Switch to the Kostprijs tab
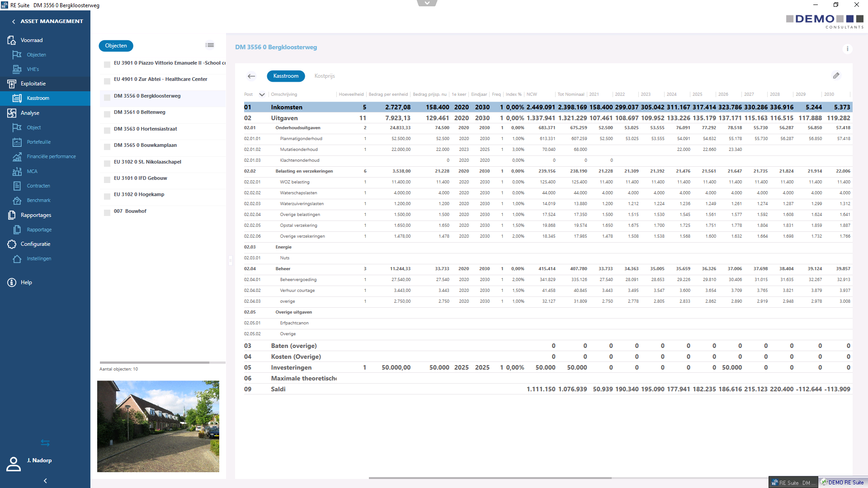The image size is (868, 488). click(325, 76)
